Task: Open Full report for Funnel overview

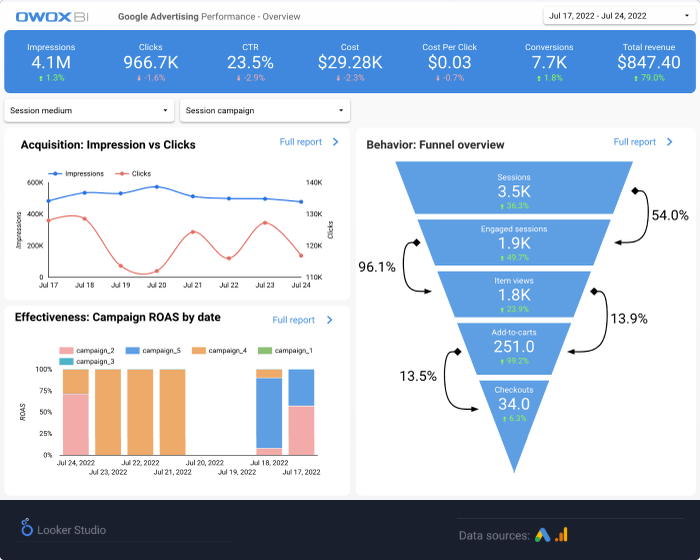Action: (x=634, y=142)
